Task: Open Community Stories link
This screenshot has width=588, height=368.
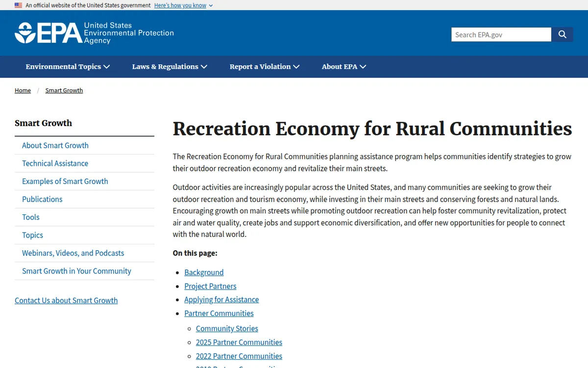Action: click(227, 328)
